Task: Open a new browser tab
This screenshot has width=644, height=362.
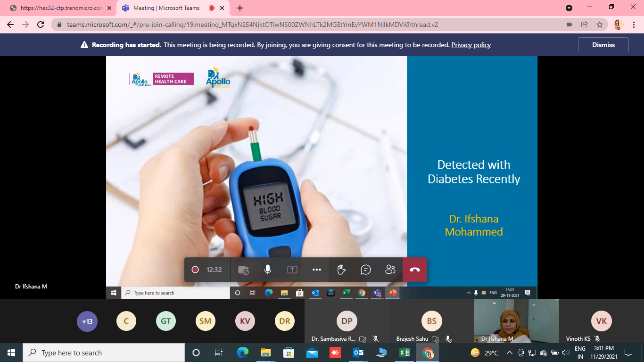Action: [240, 8]
